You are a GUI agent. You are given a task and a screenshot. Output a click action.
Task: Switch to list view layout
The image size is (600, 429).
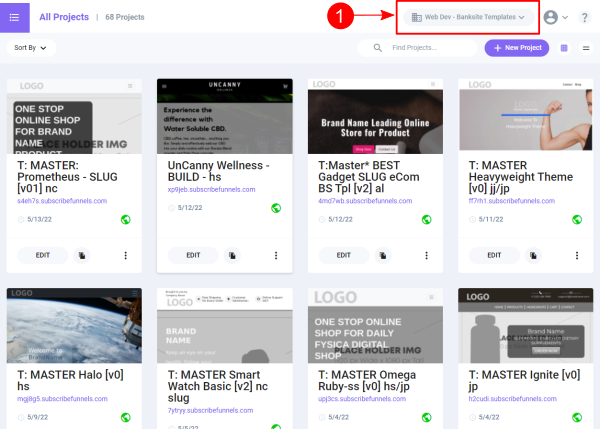click(x=585, y=48)
